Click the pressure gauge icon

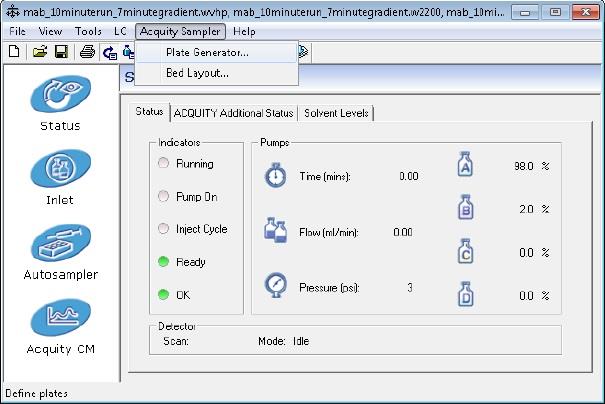[276, 285]
